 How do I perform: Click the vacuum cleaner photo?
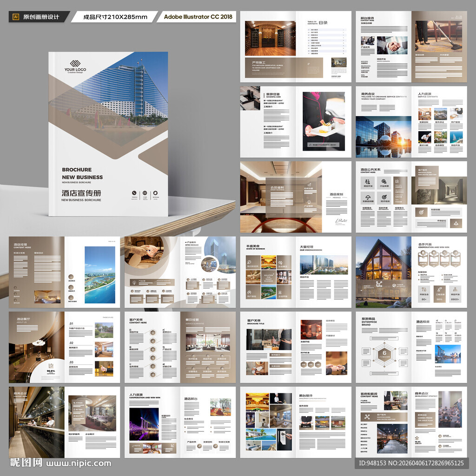(x=439, y=36)
